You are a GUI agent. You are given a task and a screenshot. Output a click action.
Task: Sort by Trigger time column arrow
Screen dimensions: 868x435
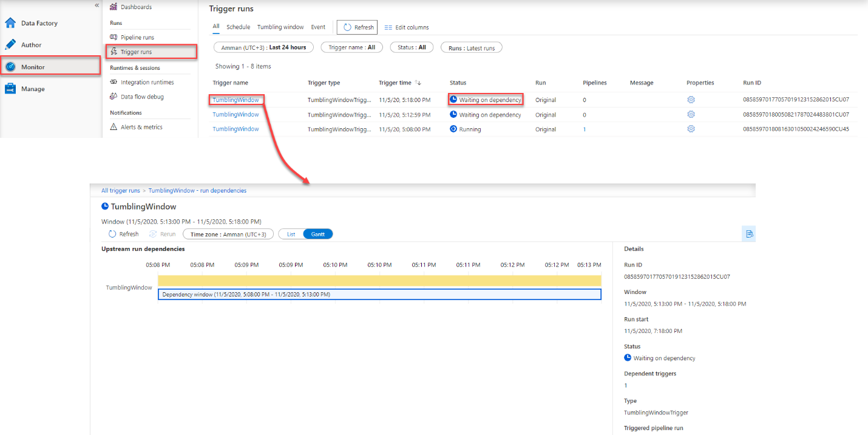[x=419, y=83]
